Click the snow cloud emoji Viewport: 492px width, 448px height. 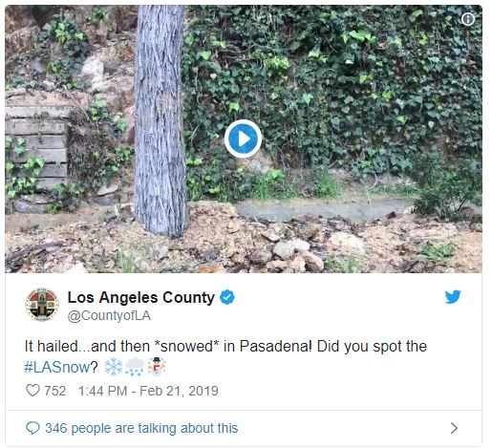(x=135, y=367)
